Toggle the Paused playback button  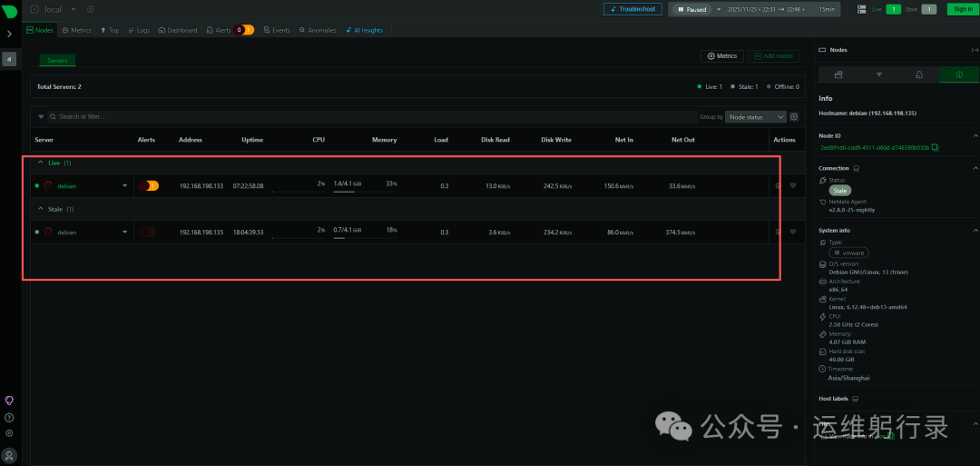pos(691,9)
